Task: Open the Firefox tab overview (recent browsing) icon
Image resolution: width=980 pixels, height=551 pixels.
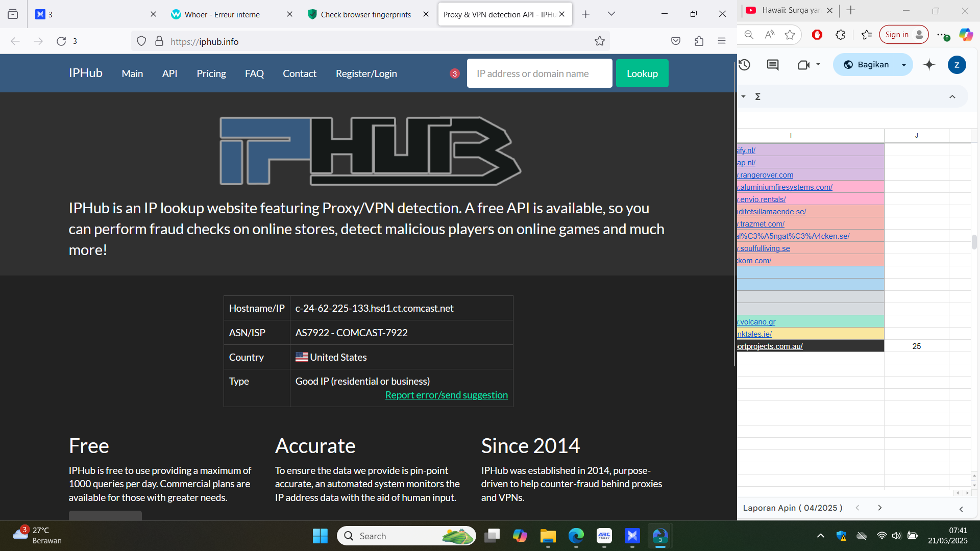Action: click(x=13, y=14)
